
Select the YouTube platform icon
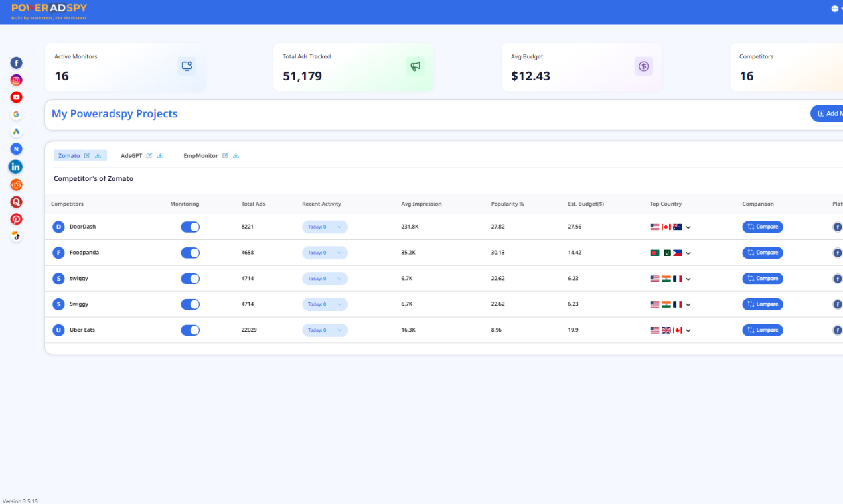(x=16, y=97)
